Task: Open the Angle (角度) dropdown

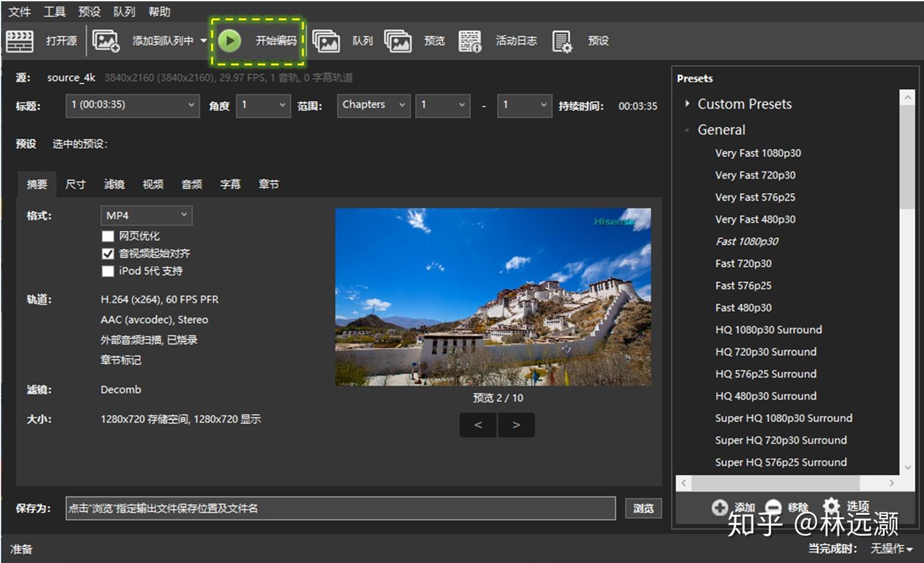Action: [x=264, y=105]
